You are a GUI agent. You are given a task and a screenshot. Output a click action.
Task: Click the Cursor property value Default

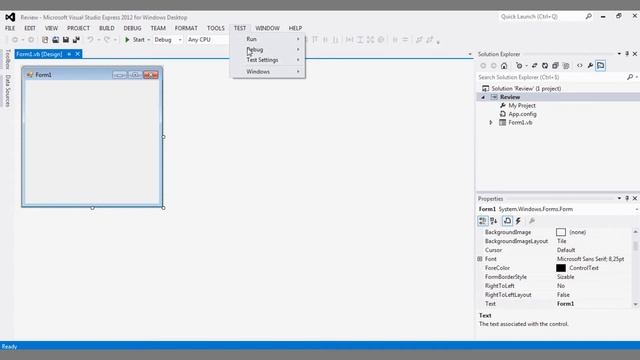click(566, 250)
